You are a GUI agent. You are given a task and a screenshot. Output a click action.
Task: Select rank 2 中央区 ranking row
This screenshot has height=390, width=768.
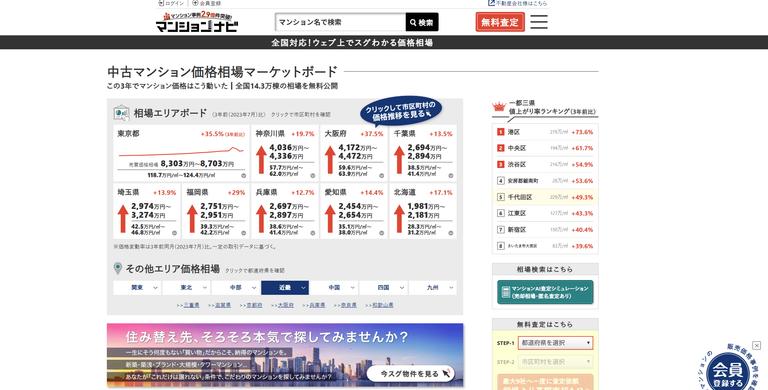point(545,148)
